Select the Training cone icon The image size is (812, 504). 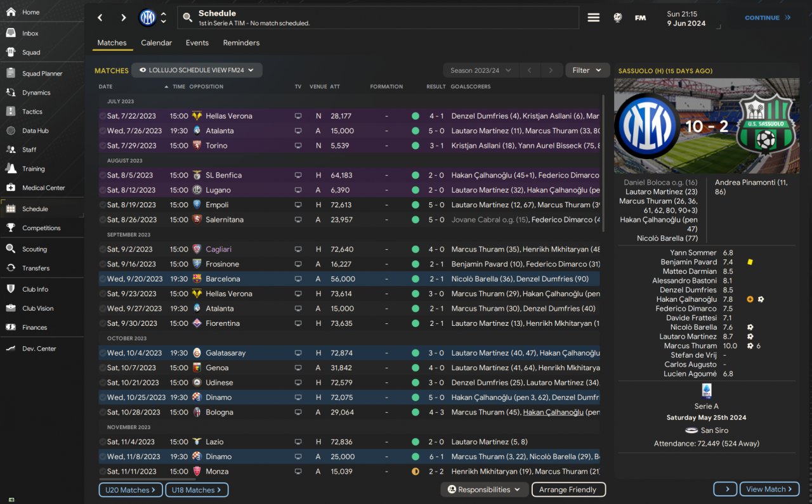click(x=11, y=169)
